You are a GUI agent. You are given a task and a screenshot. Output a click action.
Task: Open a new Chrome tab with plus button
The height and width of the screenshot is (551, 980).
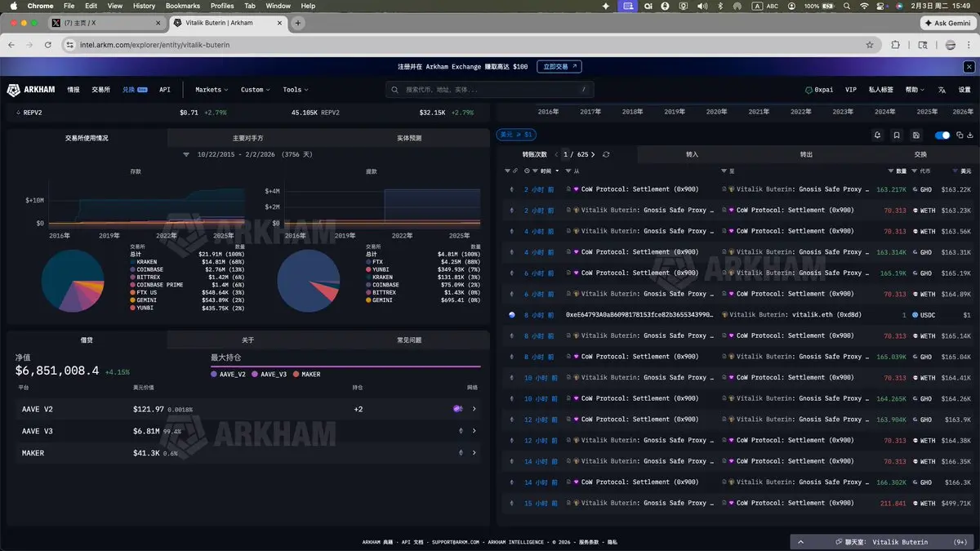pos(298,23)
